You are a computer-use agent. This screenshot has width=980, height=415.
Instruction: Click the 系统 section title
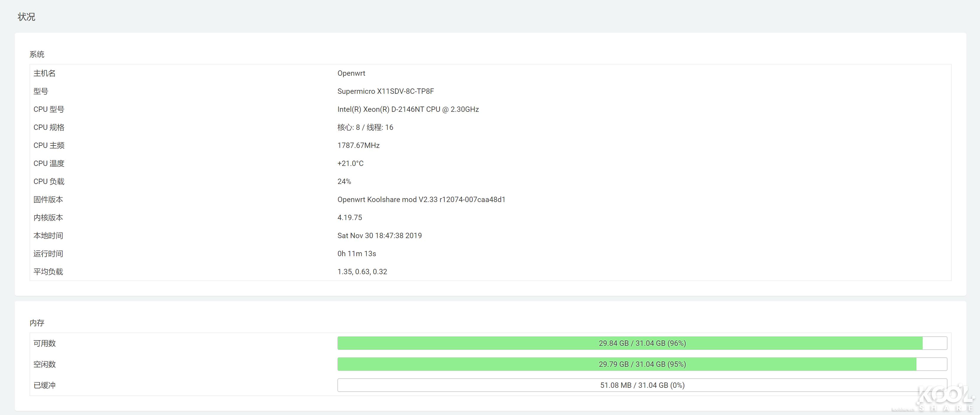click(x=37, y=54)
